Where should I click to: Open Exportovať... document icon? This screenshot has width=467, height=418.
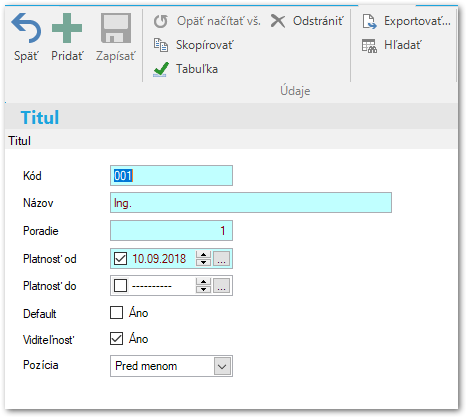[369, 21]
